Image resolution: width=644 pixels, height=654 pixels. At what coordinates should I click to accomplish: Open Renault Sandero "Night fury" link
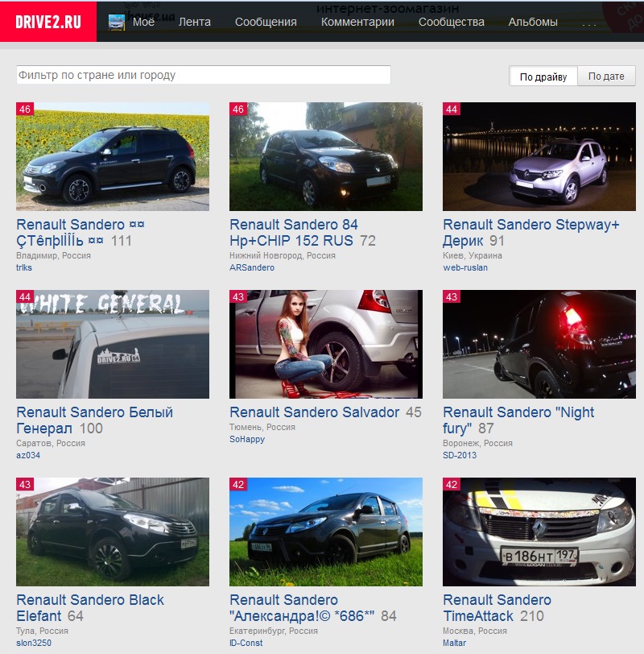point(518,420)
